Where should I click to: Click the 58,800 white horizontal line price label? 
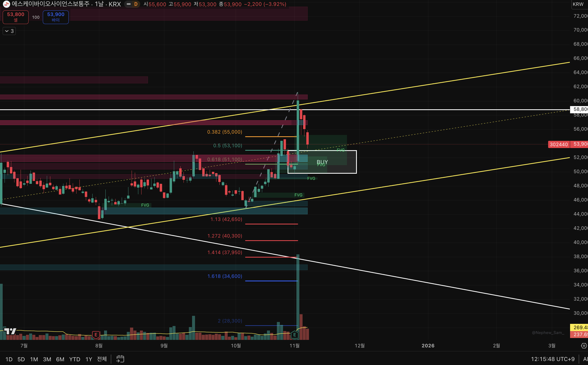(x=579, y=109)
